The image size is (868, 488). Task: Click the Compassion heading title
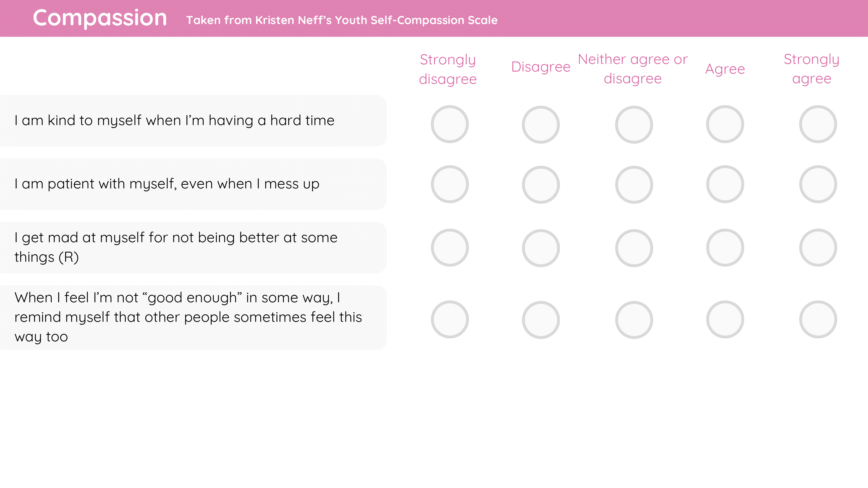coord(100,18)
